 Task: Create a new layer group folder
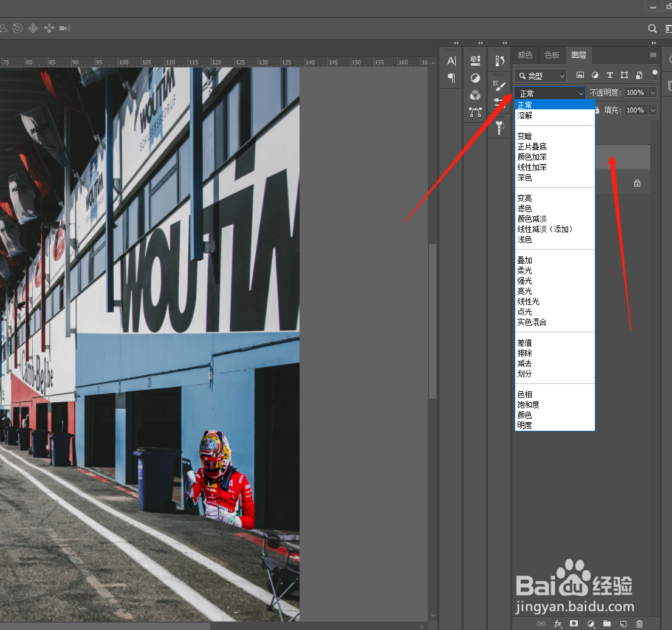[x=607, y=623]
